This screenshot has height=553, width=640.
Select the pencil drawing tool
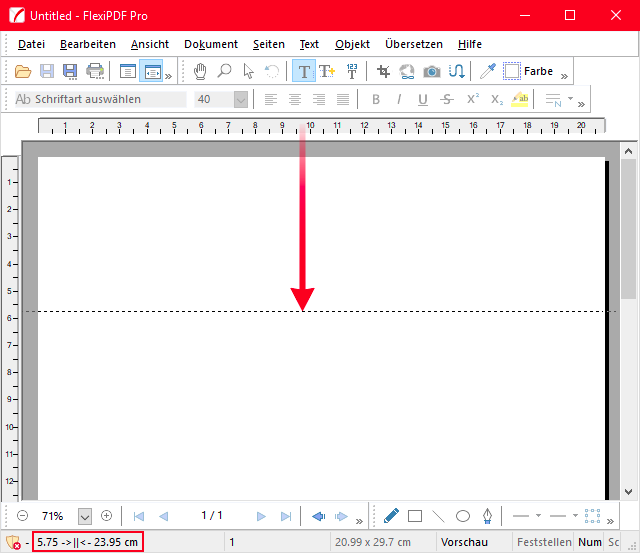point(391,516)
